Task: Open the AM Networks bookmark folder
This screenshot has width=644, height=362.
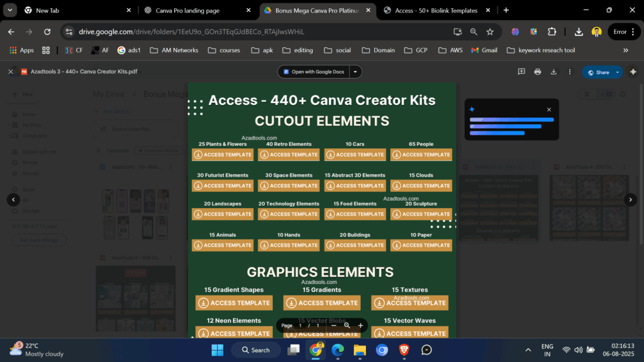Action: [x=174, y=50]
